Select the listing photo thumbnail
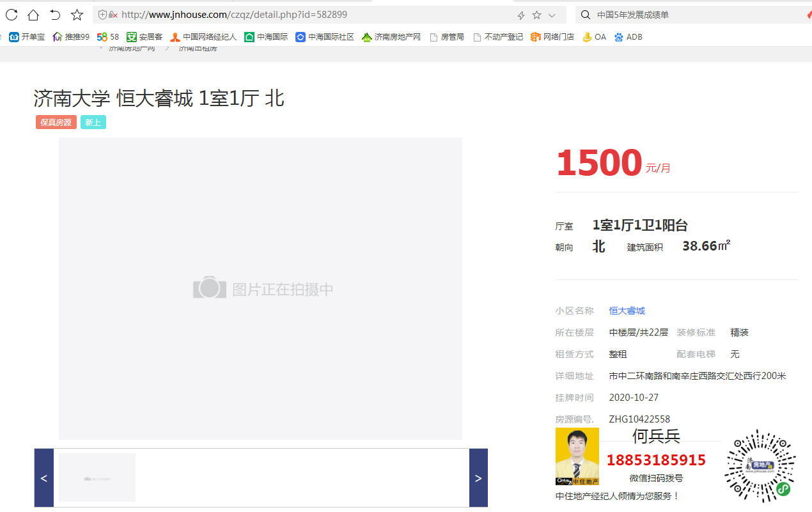Image resolution: width=812 pixels, height=512 pixels. pos(97,477)
